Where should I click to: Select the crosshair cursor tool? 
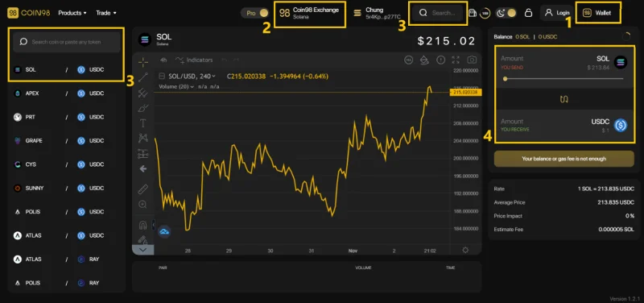pyautogui.click(x=143, y=62)
